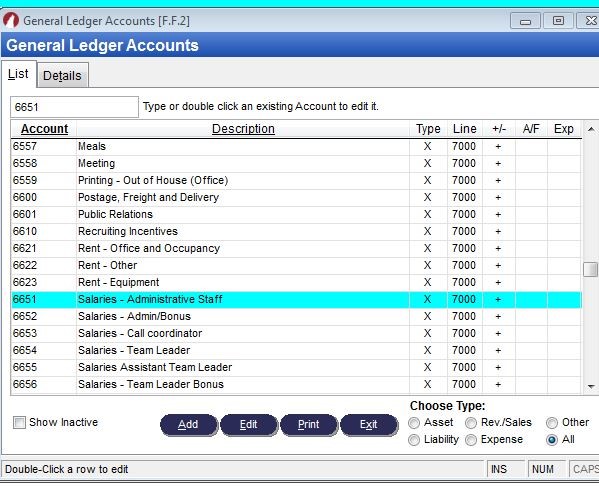This screenshot has width=599, height=492.
Task: Switch to the Details tab
Action: 62,75
